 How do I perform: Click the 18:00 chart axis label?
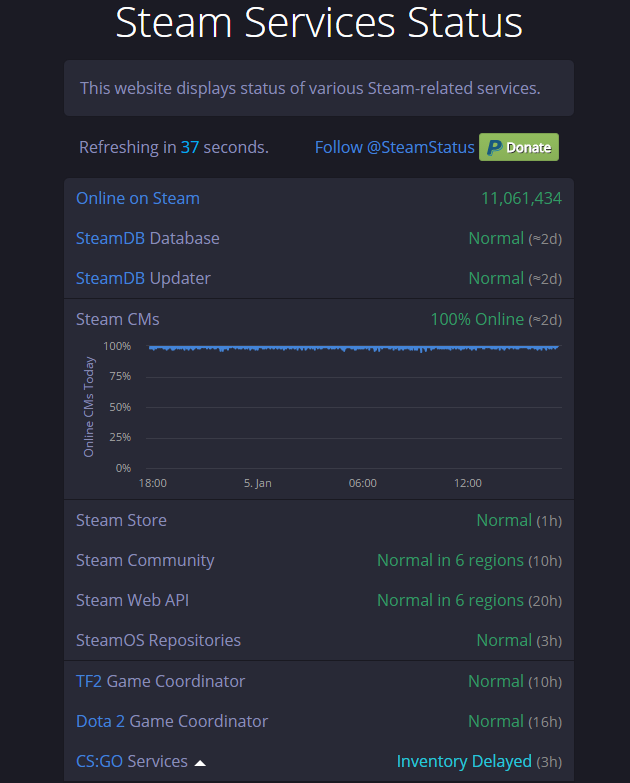pos(153,483)
